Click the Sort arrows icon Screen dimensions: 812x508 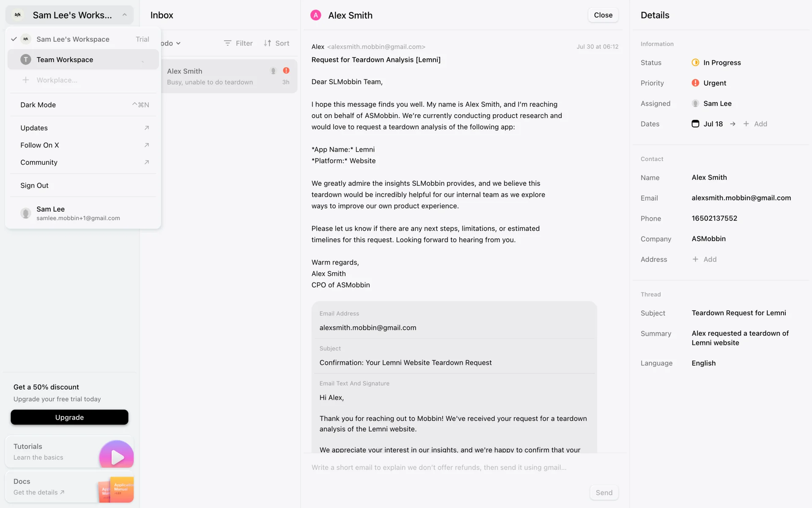[x=267, y=43]
